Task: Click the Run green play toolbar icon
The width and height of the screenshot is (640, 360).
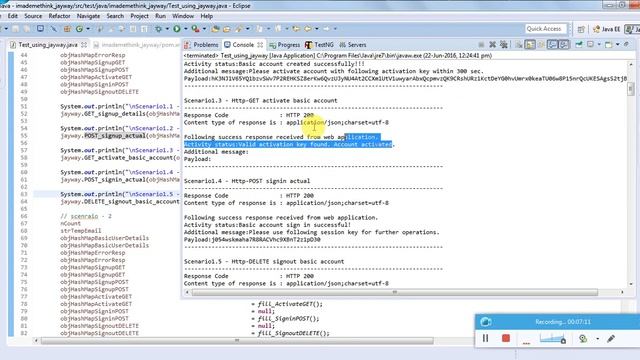Action: tap(176, 29)
